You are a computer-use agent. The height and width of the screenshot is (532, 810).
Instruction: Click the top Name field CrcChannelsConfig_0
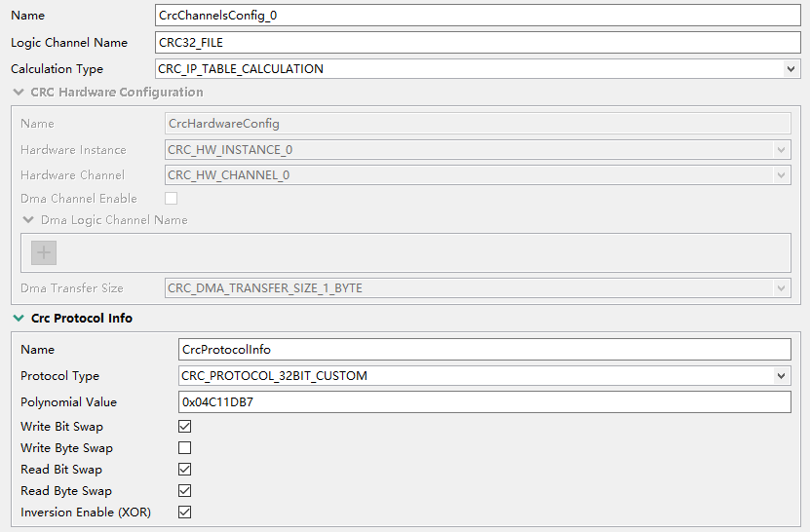coord(477,16)
